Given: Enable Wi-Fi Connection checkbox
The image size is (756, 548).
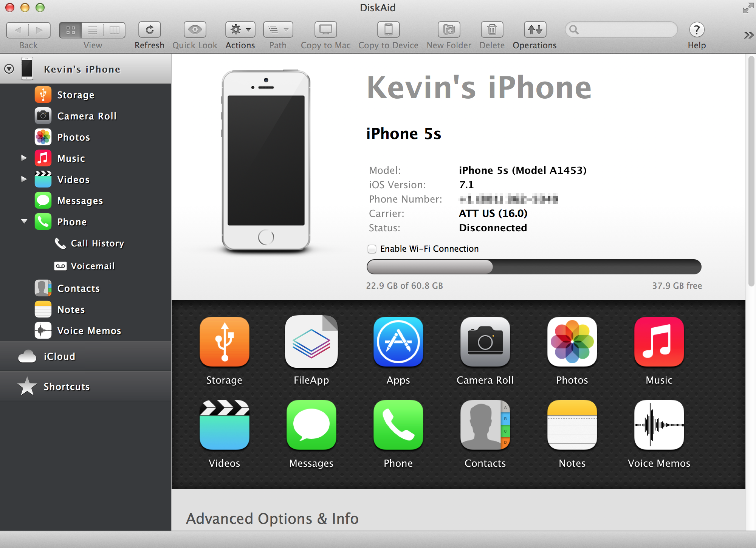Looking at the screenshot, I should (x=372, y=249).
